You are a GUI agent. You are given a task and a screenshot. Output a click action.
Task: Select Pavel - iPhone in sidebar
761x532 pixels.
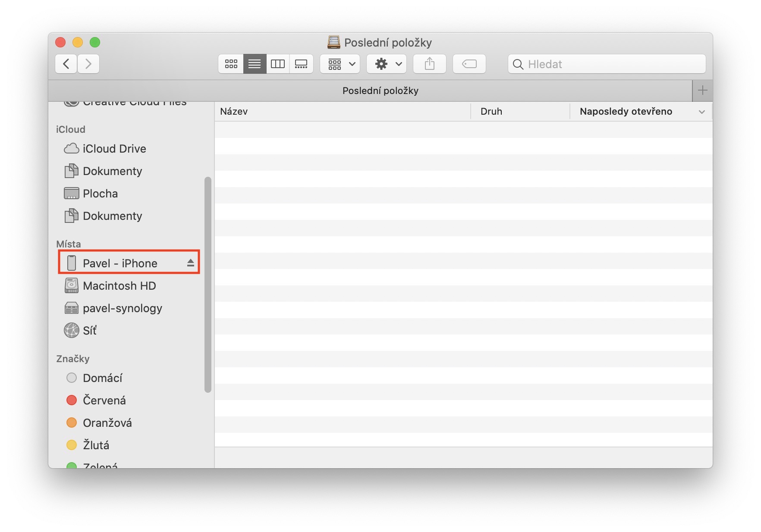(x=129, y=263)
